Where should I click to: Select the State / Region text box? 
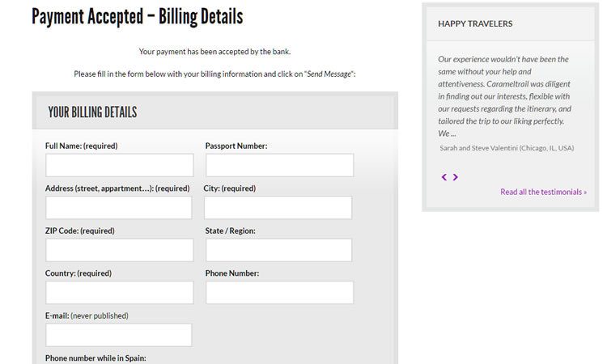(x=278, y=250)
